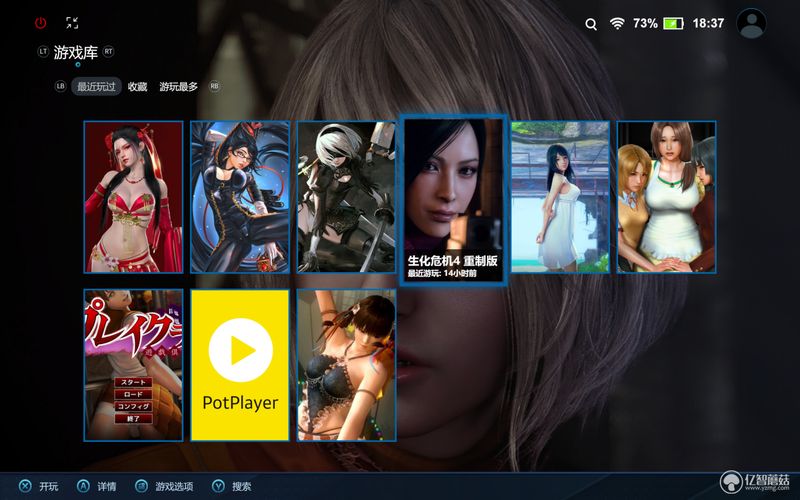Select the 生化危机4 重制版 game card
This screenshot has width=800, height=500.
tap(454, 200)
